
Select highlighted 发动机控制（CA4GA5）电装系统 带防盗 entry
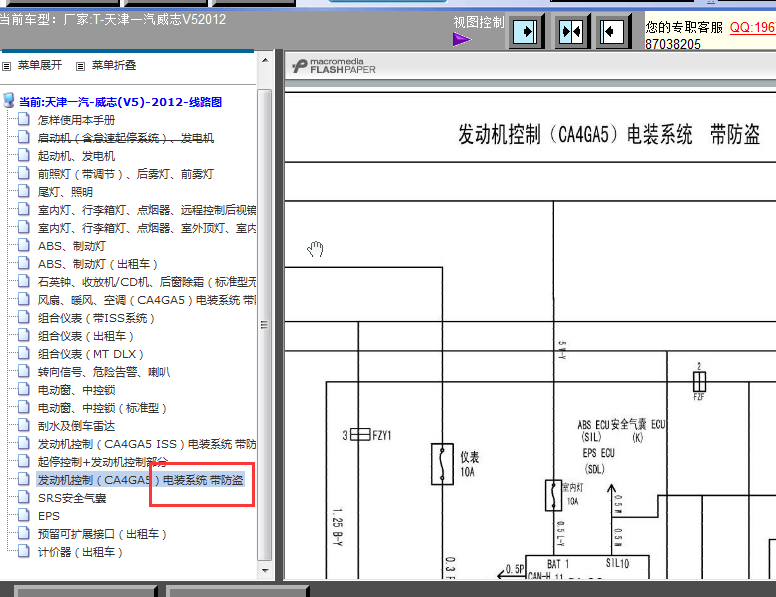coord(141,480)
